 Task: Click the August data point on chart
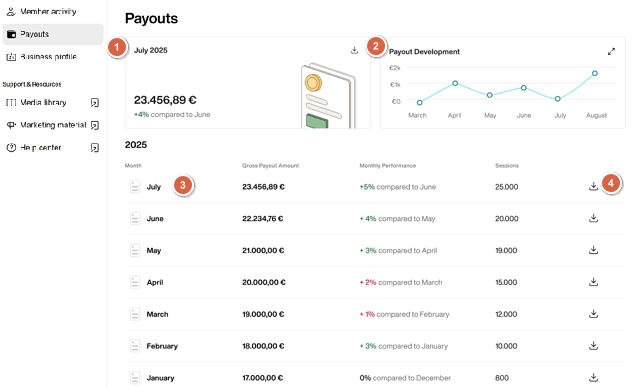point(595,73)
